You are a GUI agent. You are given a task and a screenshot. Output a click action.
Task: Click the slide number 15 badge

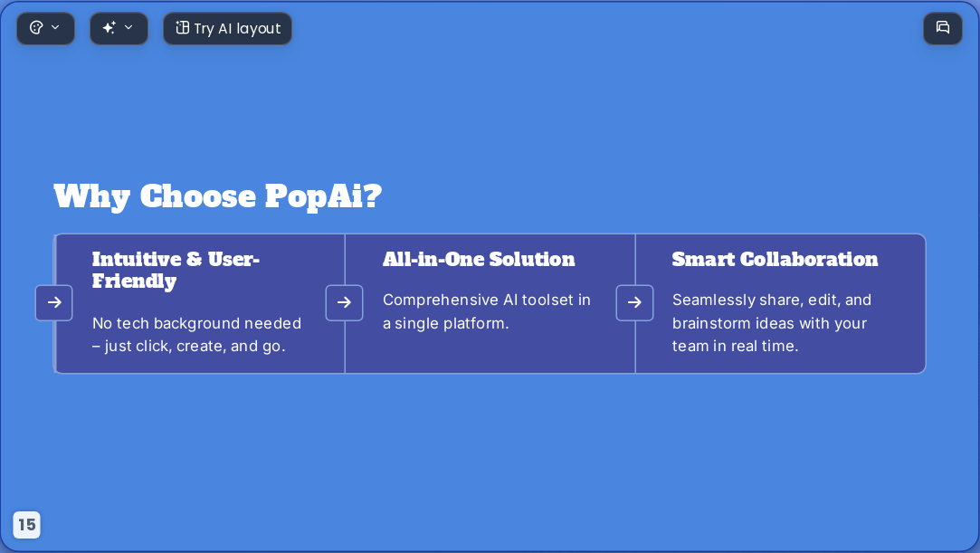27,524
